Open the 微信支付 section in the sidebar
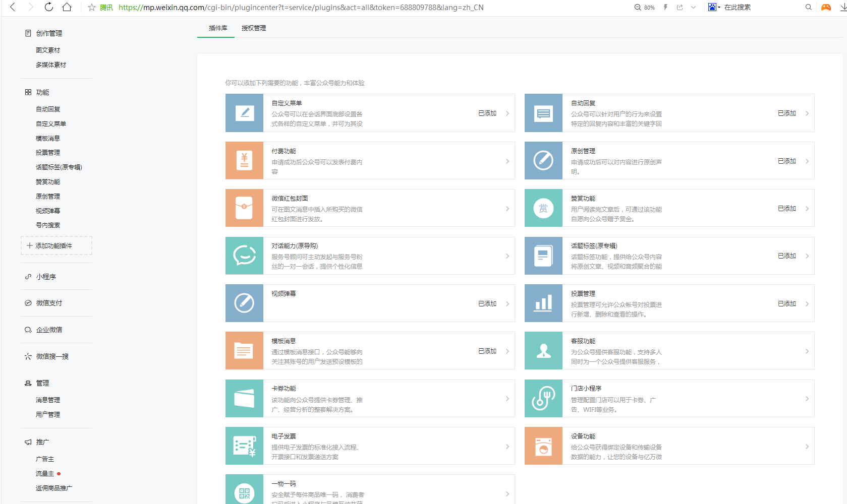Image resolution: width=847 pixels, height=504 pixels. 49,303
